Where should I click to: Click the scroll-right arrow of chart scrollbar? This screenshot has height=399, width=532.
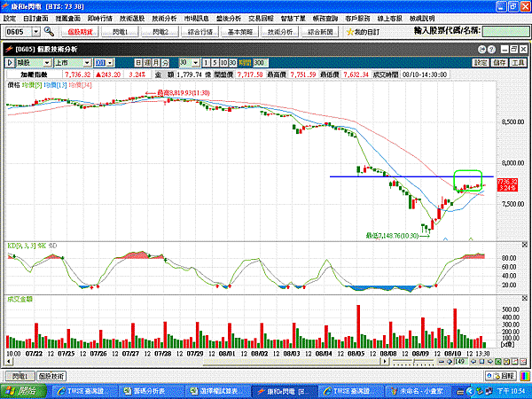(x=384, y=362)
